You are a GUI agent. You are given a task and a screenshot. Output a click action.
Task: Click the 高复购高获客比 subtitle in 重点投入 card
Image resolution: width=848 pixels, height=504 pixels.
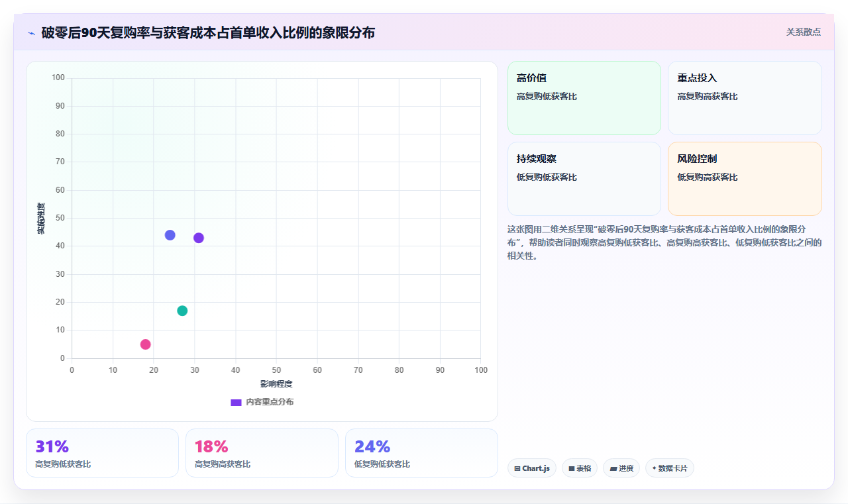click(x=708, y=97)
